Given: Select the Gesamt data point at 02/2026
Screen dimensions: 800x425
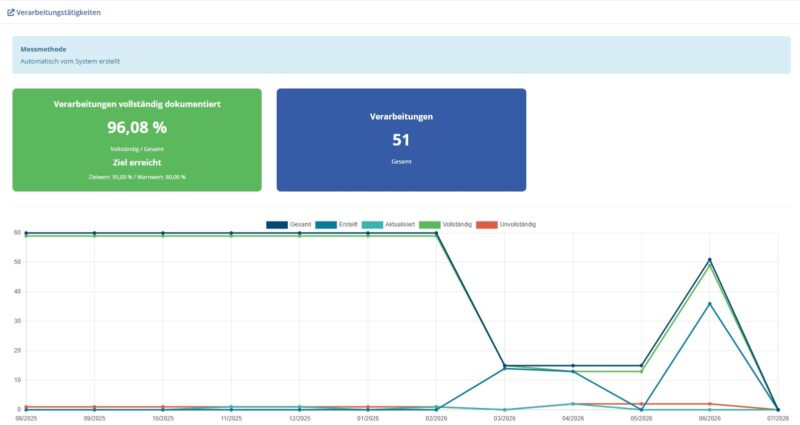Looking at the screenshot, I should pos(436,233).
